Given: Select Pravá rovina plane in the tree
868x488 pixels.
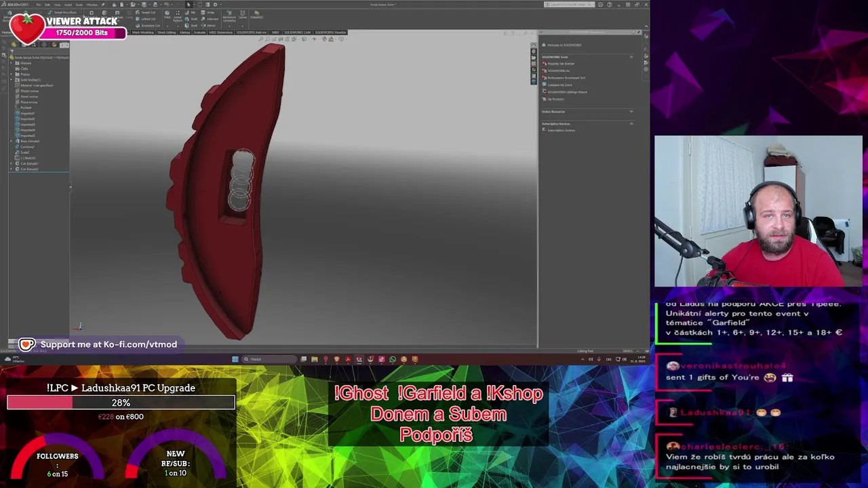Looking at the screenshot, I should click(27, 102).
